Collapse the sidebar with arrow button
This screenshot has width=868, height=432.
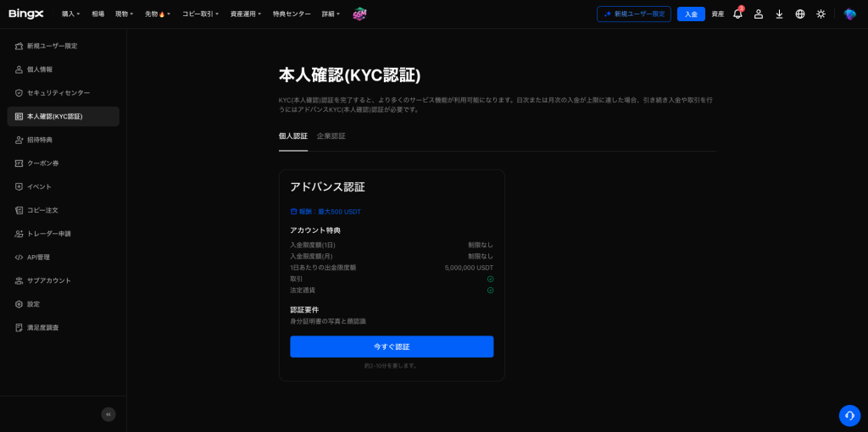pos(108,414)
